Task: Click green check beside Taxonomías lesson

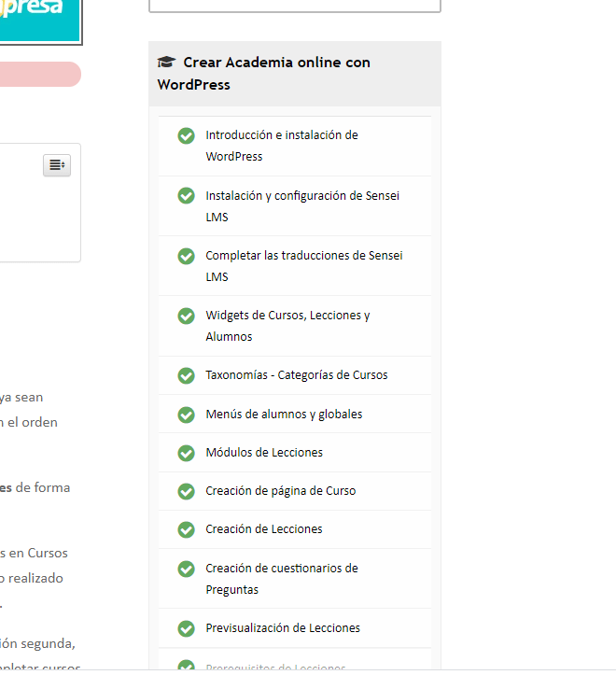Action: [x=186, y=376]
